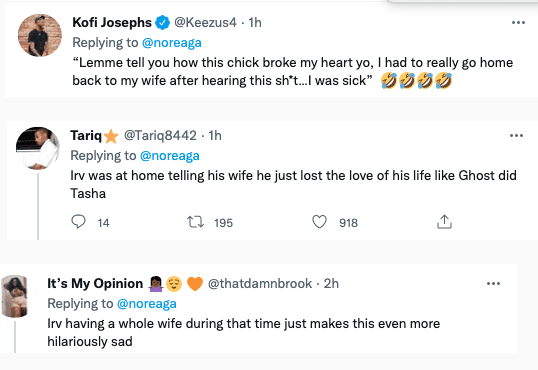Visit @Keezus4 handle
538x370 pixels.
206,23
